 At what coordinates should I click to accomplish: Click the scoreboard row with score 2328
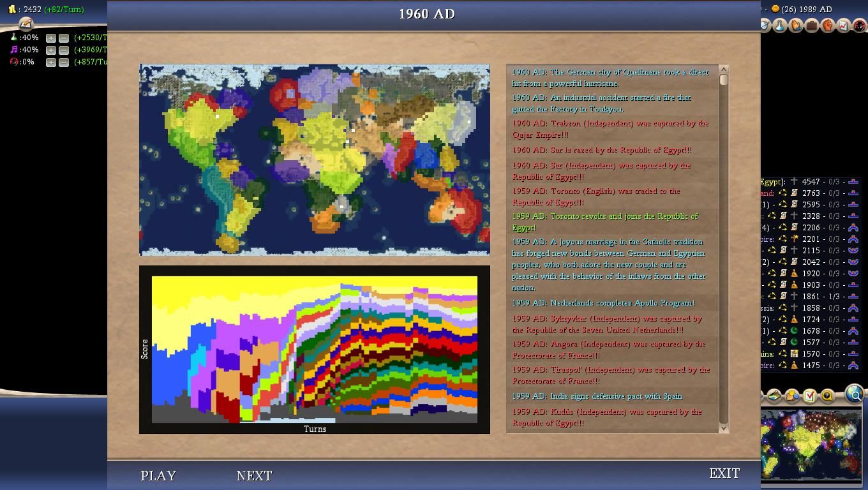coord(811,216)
